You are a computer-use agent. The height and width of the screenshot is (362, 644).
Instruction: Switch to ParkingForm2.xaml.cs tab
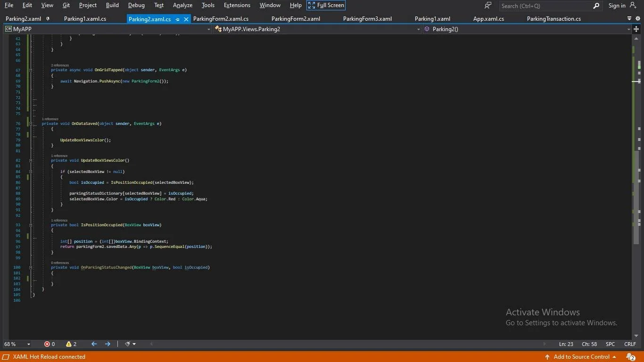221,19
